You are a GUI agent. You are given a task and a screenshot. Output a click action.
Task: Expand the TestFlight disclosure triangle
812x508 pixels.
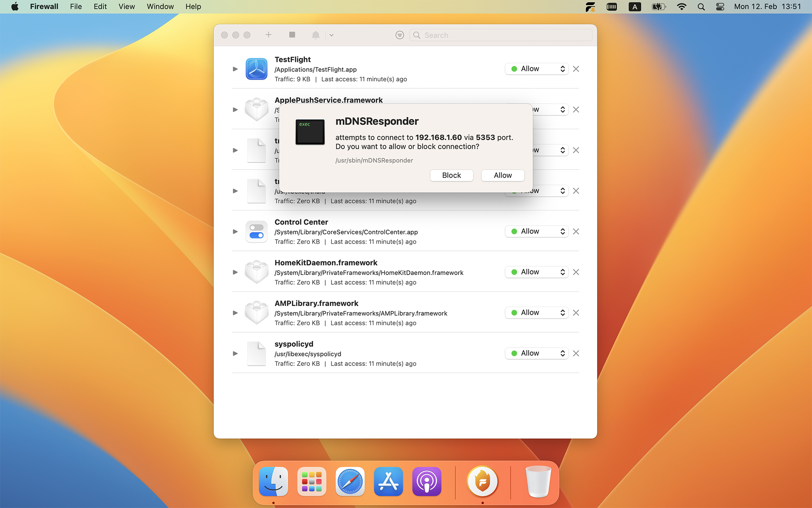pos(235,69)
